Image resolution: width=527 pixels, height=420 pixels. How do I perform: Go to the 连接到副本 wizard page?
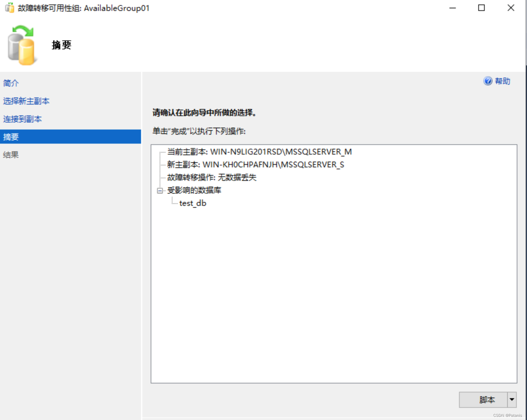pos(22,119)
